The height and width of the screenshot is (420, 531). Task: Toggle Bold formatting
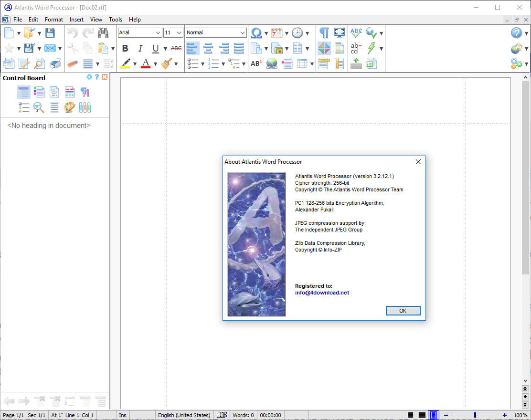point(125,48)
